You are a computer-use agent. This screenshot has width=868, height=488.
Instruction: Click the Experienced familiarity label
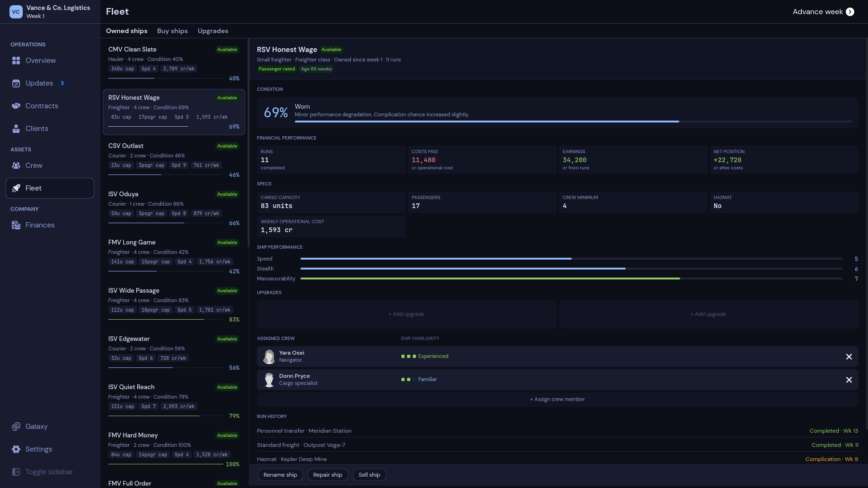coord(433,356)
